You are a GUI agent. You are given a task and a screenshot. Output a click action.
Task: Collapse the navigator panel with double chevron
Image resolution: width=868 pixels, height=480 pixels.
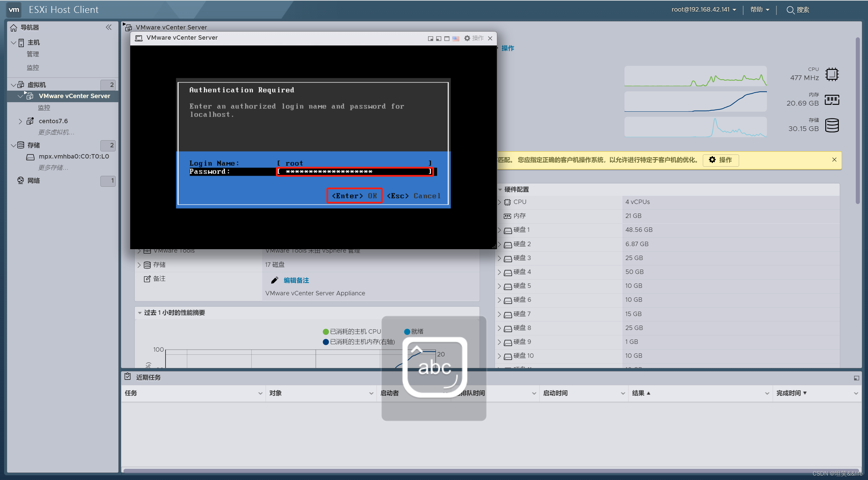109,27
